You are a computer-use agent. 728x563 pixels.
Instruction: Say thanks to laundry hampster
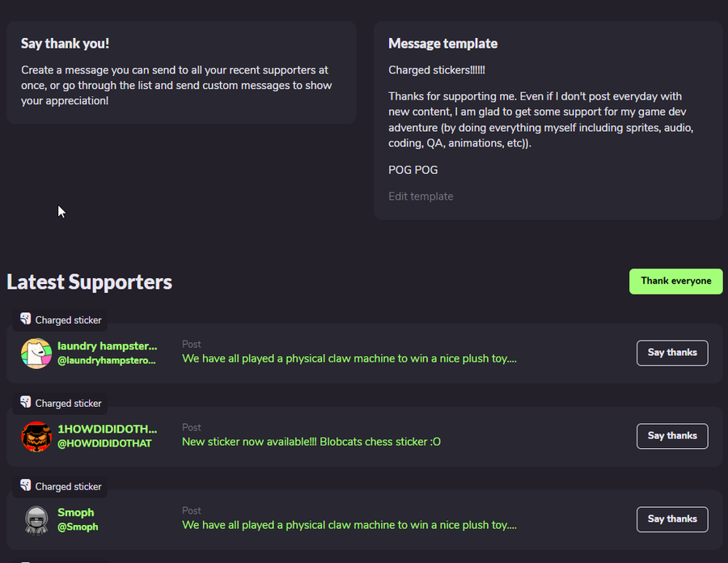coord(672,353)
